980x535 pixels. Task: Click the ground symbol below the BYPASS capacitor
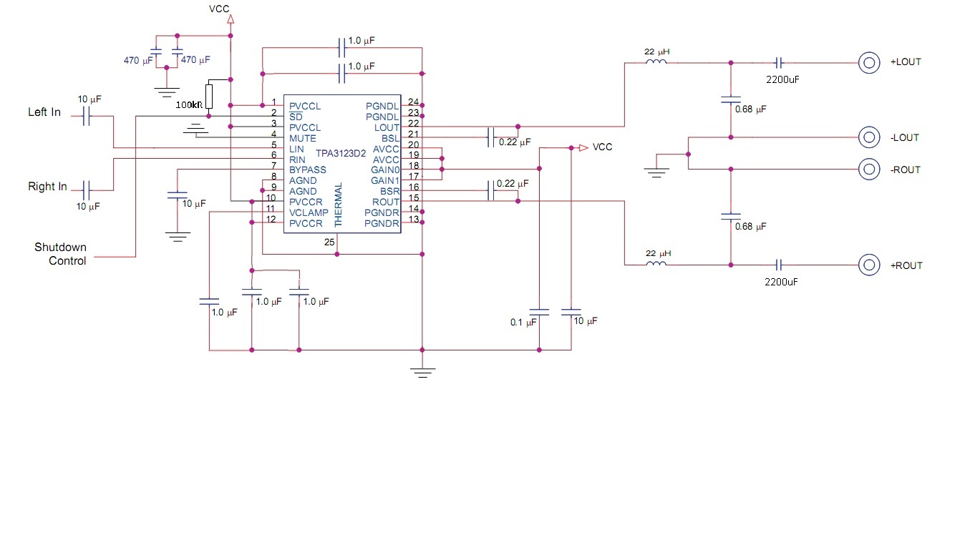point(177,235)
